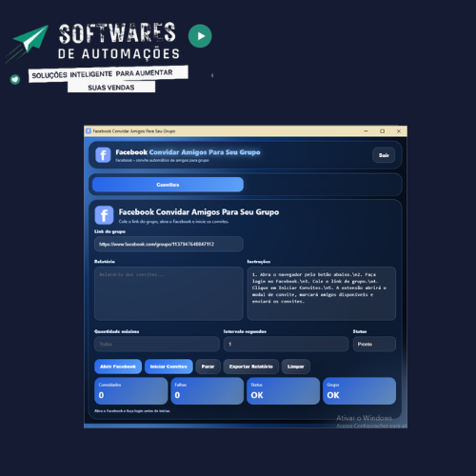This screenshot has width=476, height=476.
Task: Start invites with Iniciar Convites button
Action: tap(169, 367)
